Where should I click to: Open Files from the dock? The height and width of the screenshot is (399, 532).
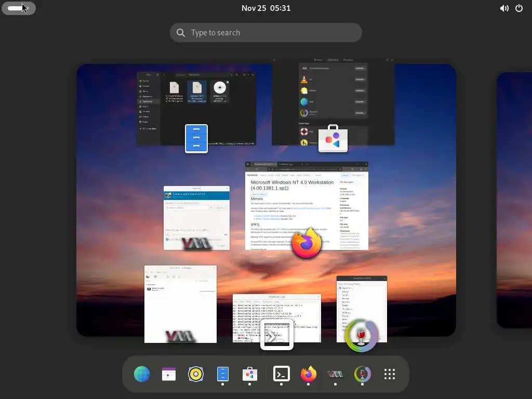click(222, 374)
